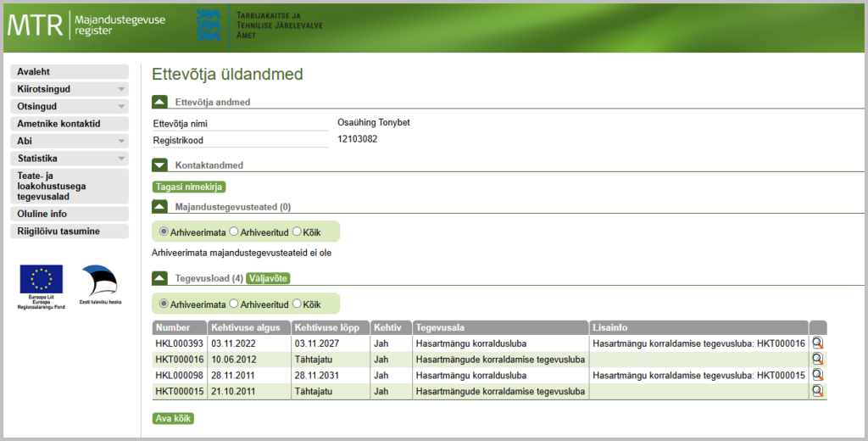Click license number HKT000015

pyautogui.click(x=180, y=392)
